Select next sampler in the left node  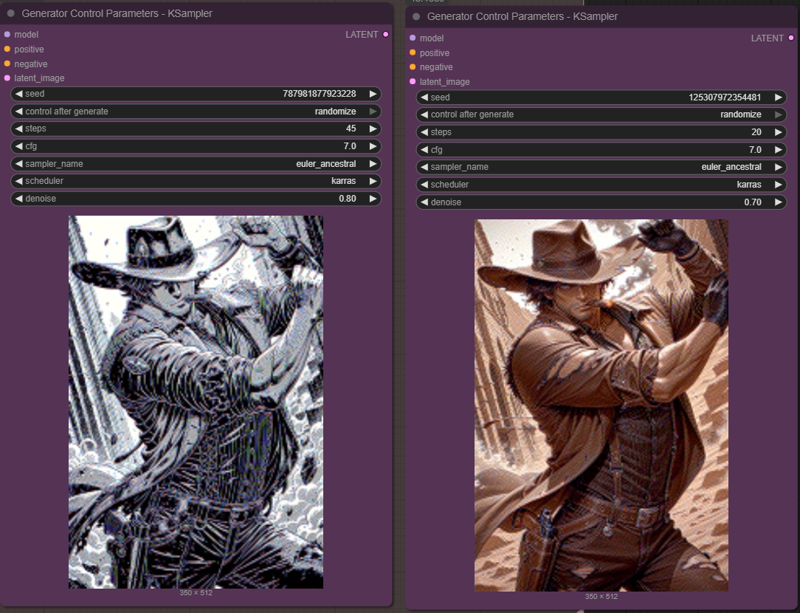tap(373, 164)
